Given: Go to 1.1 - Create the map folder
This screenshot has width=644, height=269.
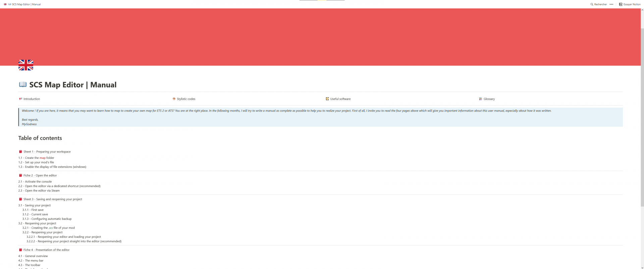Looking at the screenshot, I should (36, 158).
